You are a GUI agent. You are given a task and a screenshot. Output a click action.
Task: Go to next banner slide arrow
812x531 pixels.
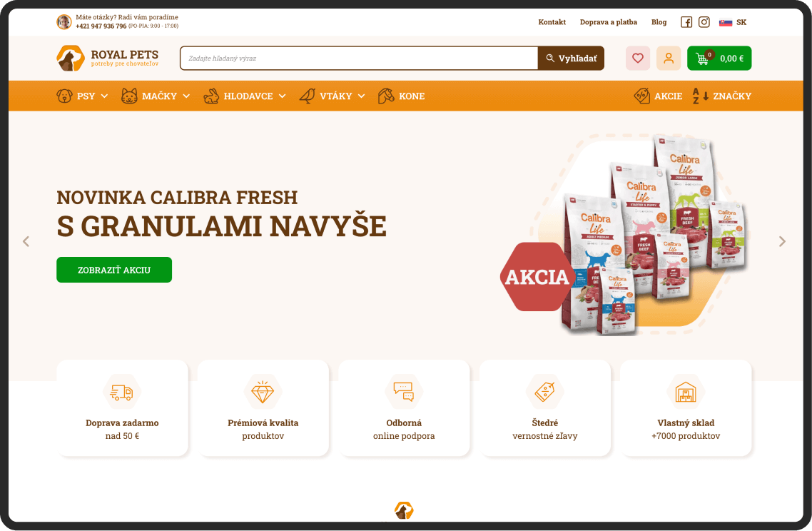[x=782, y=241]
